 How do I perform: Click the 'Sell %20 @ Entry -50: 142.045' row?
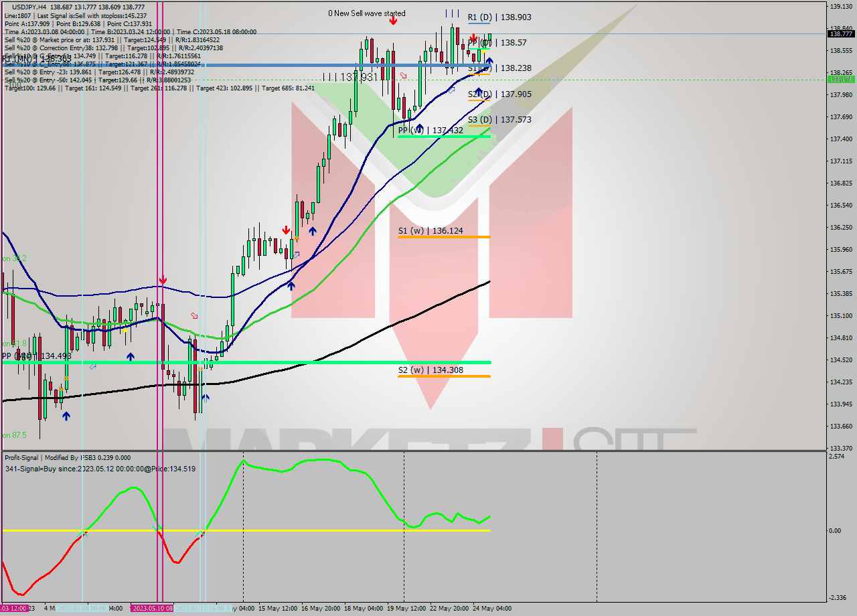(x=98, y=80)
